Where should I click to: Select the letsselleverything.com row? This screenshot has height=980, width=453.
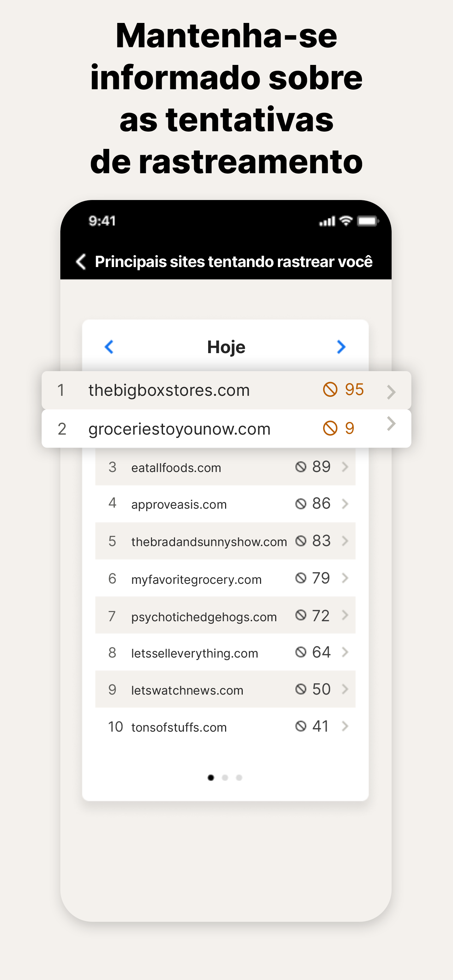pos(225,652)
